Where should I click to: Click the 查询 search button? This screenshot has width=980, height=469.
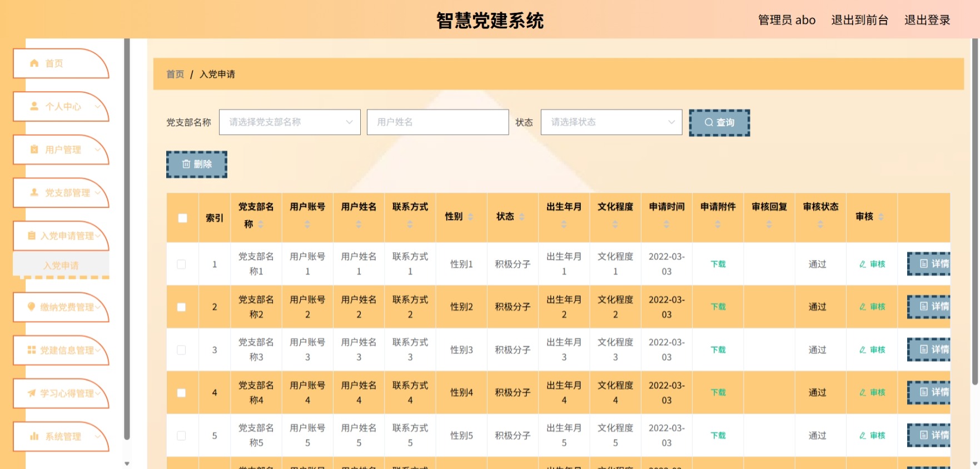point(719,122)
